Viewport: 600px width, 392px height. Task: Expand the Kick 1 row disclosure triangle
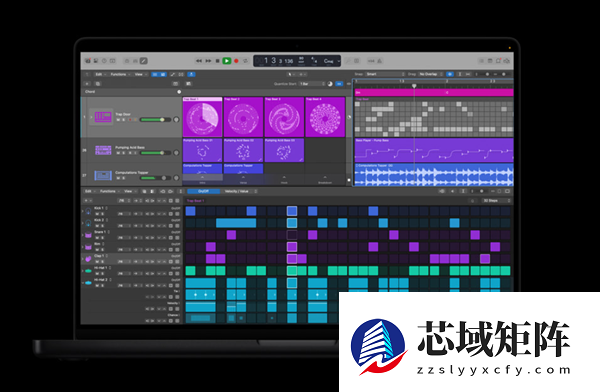point(83,211)
